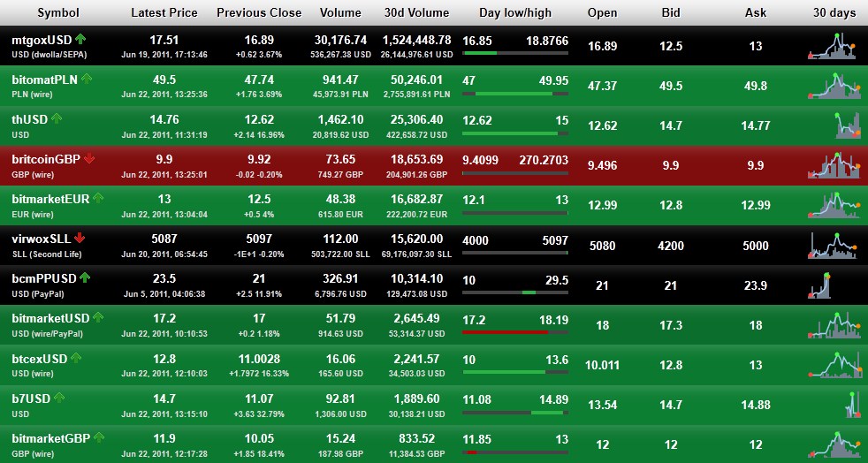Click the red down arrow beside britcoinGBP
The height and width of the screenshot is (463, 868).
(x=89, y=159)
